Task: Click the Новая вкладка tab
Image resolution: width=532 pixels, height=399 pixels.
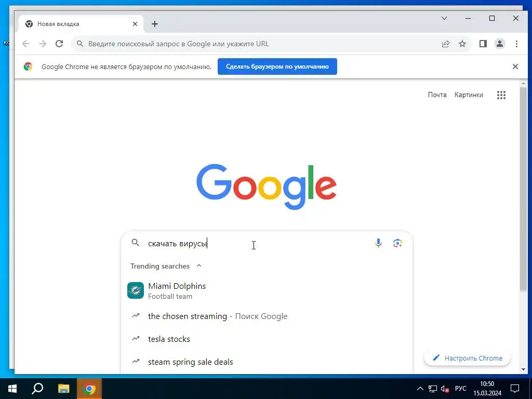Action: pos(82,24)
